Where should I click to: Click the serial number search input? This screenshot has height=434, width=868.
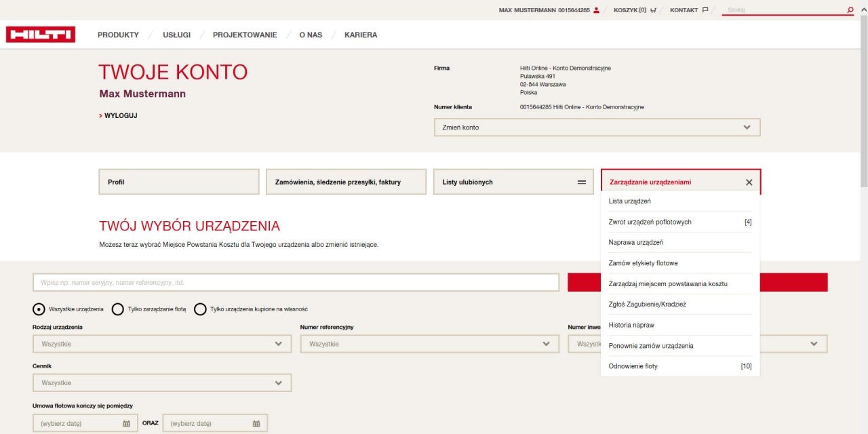coord(296,282)
